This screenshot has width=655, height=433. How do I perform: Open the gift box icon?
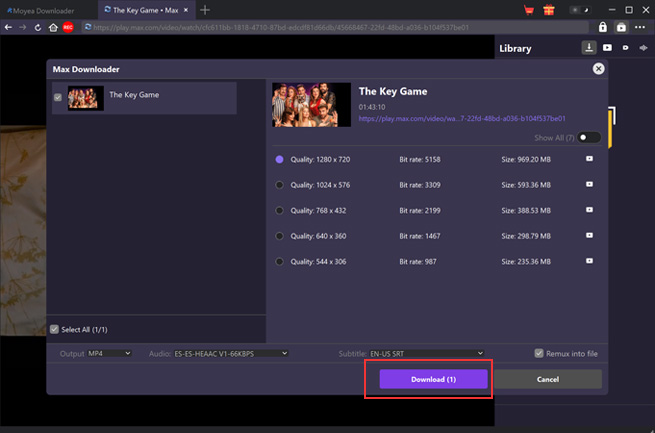pyautogui.click(x=548, y=9)
